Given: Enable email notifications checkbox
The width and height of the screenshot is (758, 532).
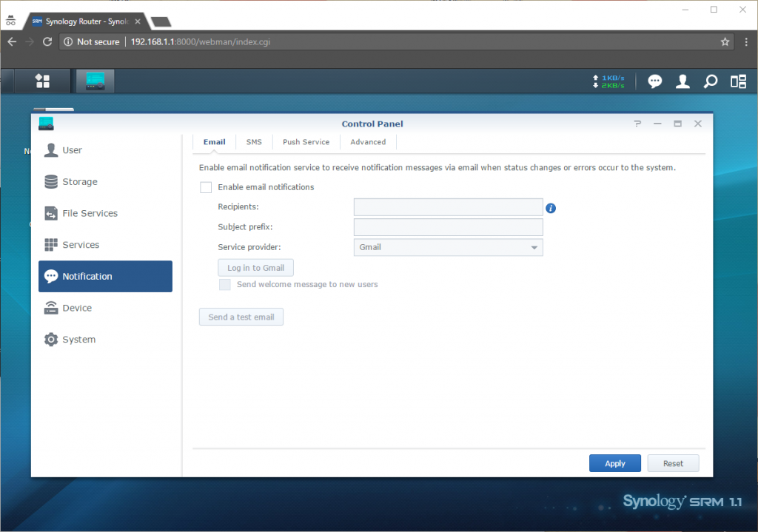Looking at the screenshot, I should (206, 187).
